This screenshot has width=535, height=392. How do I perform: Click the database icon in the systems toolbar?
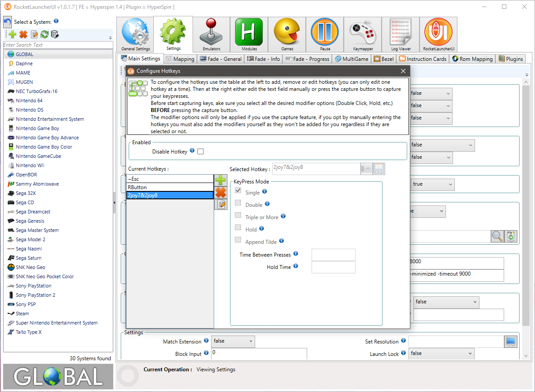(55, 34)
